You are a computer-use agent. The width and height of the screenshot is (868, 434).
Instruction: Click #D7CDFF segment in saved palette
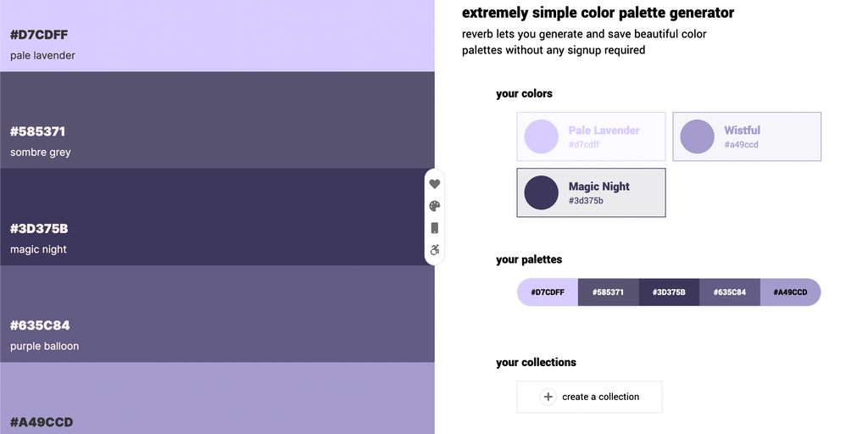click(x=548, y=292)
